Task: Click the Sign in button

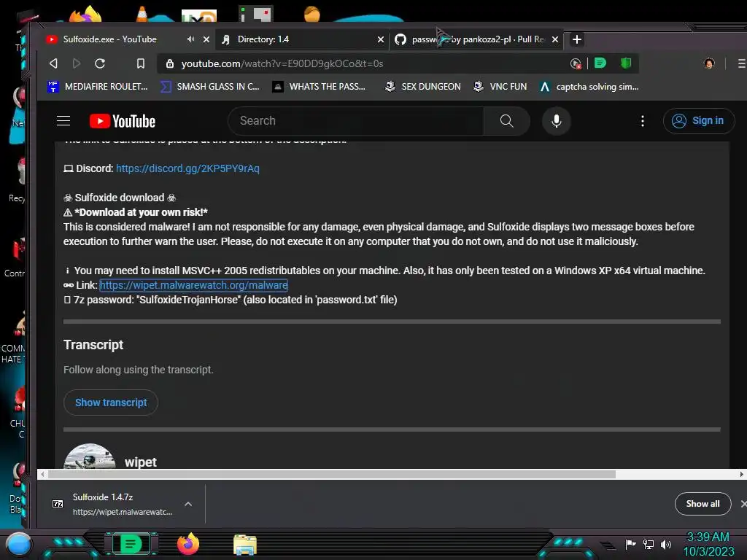Action: pyautogui.click(x=698, y=121)
